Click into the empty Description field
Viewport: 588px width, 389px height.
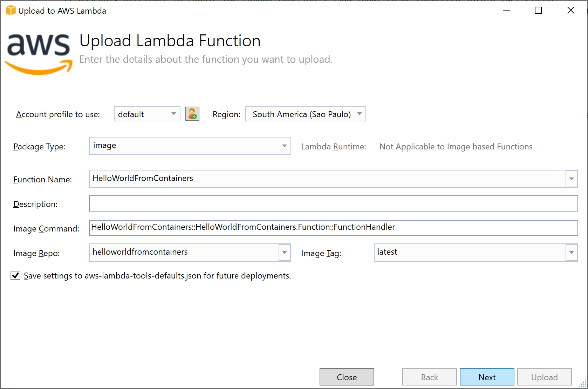pos(333,203)
